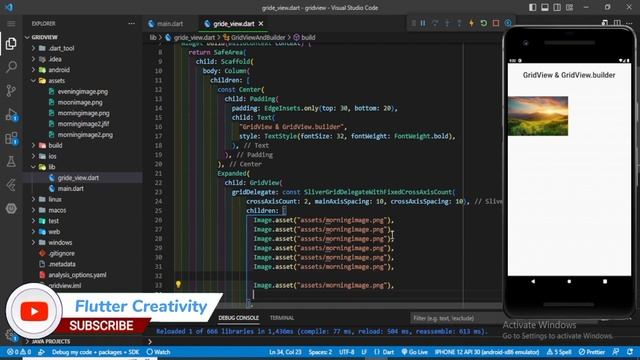This screenshot has height=360, width=640.
Task: Toggle secondary sidebar layout icon
Action: pos(557,7)
